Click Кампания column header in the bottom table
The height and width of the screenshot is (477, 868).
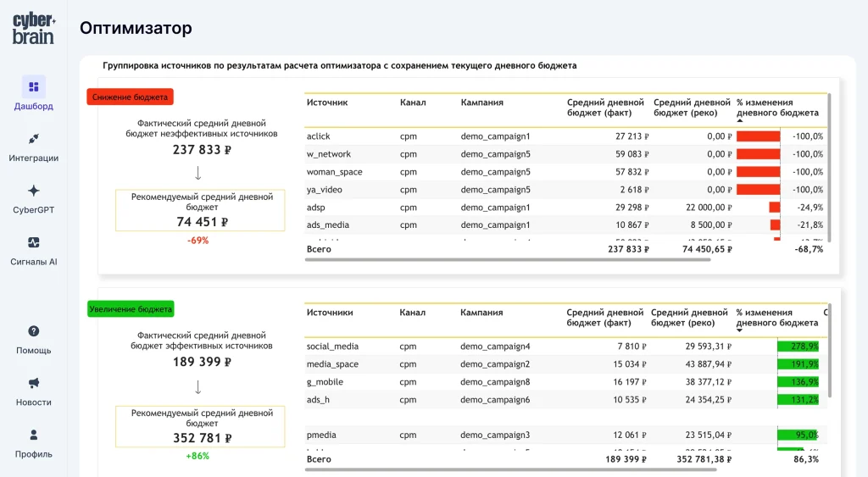tap(481, 313)
